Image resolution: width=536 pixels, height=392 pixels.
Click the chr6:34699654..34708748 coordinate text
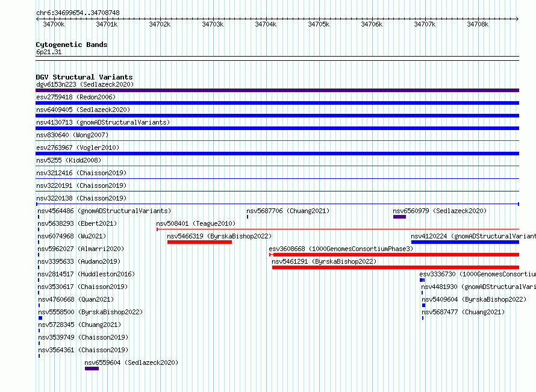(78, 13)
